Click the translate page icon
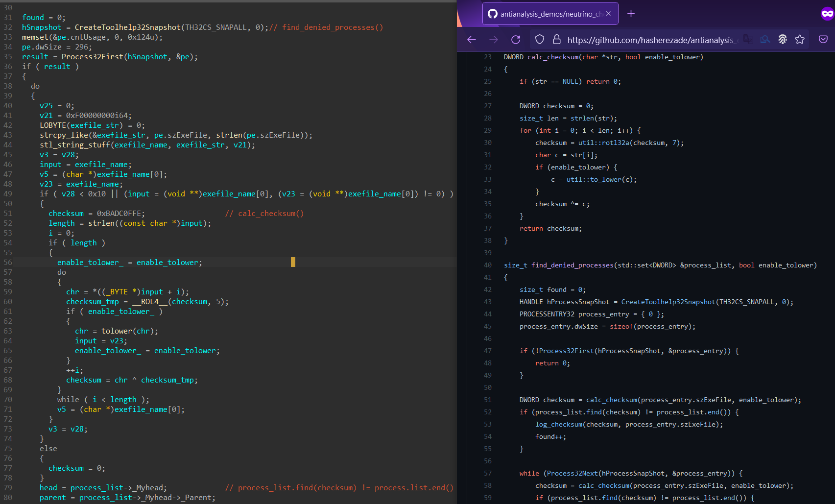The width and height of the screenshot is (835, 504). [x=748, y=40]
